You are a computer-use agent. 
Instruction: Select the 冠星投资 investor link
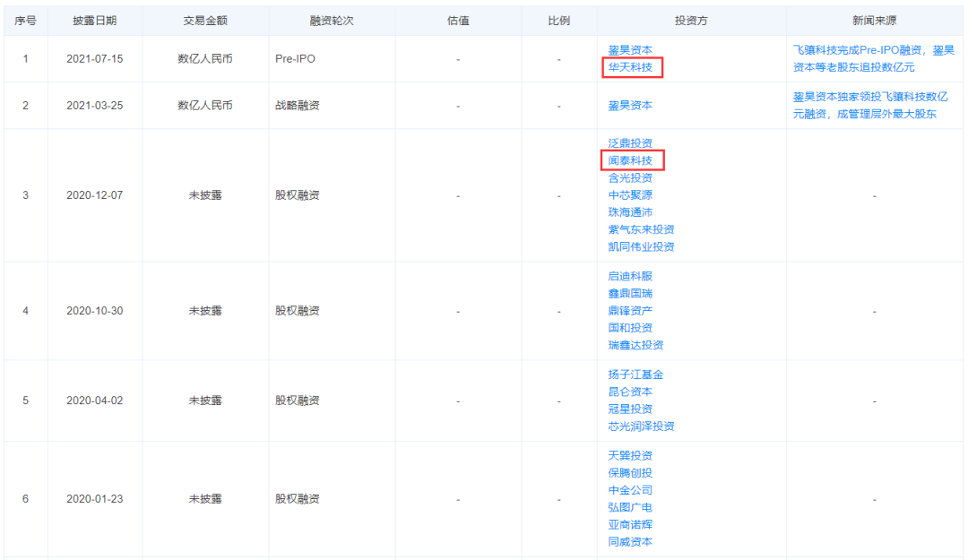point(630,409)
